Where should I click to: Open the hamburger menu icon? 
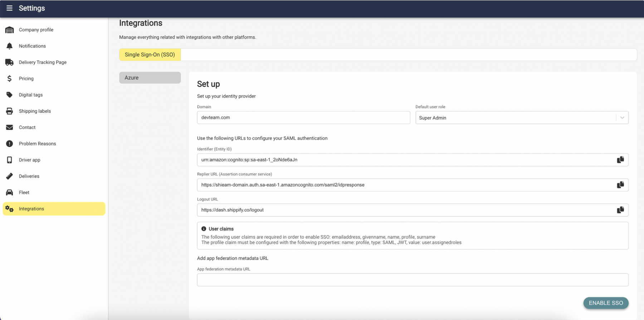coord(10,8)
